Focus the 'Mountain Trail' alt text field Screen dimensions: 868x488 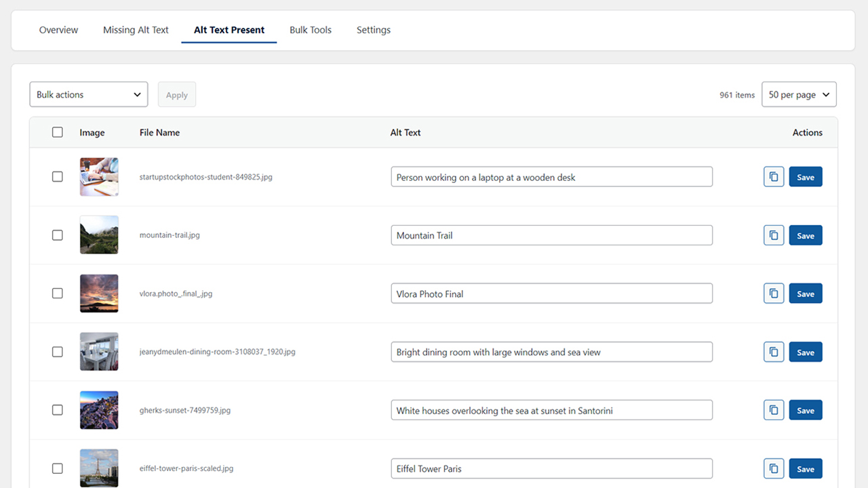point(552,235)
